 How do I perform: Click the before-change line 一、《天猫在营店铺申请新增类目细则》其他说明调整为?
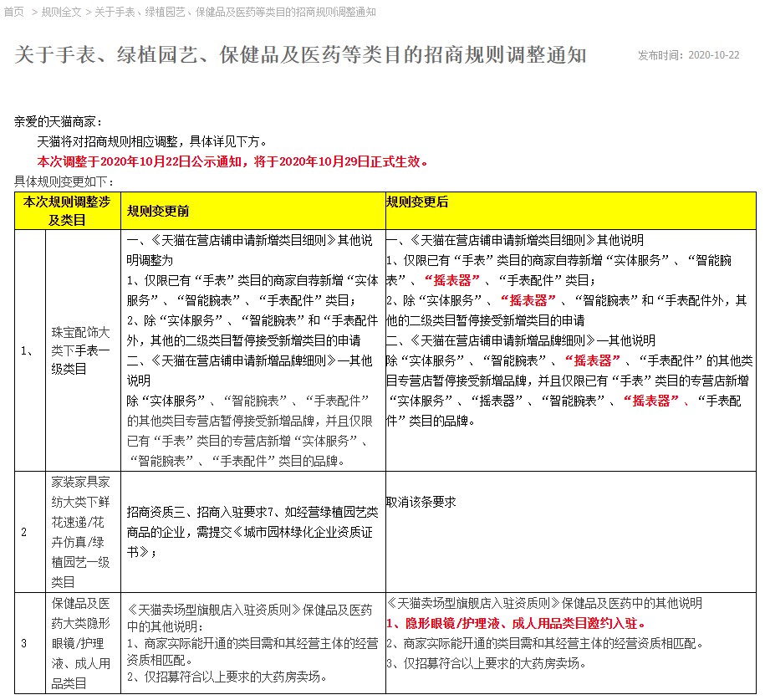(x=249, y=250)
